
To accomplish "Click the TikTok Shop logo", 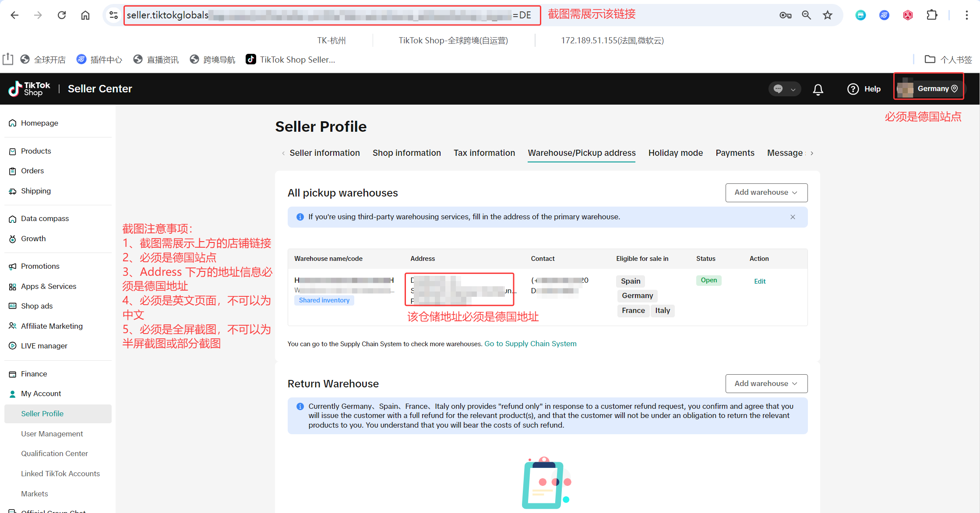I will [x=29, y=89].
